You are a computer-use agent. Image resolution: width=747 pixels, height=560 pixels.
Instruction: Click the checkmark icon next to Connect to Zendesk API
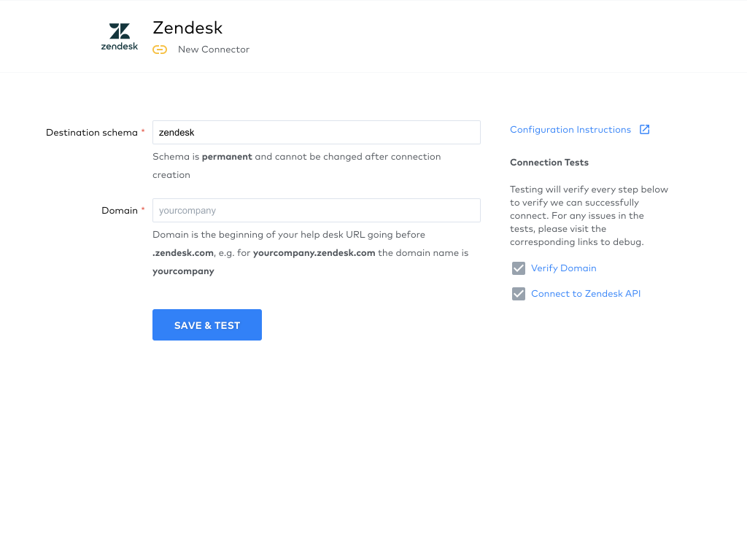coord(518,294)
